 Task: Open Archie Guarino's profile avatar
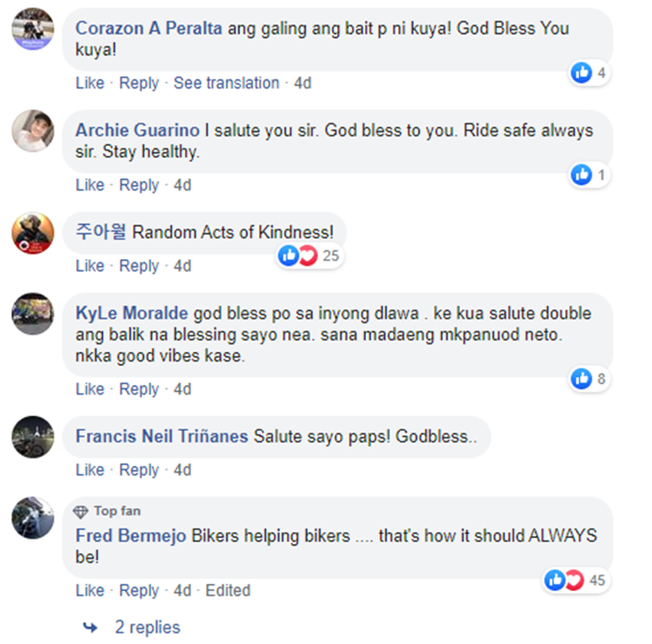pyautogui.click(x=33, y=130)
